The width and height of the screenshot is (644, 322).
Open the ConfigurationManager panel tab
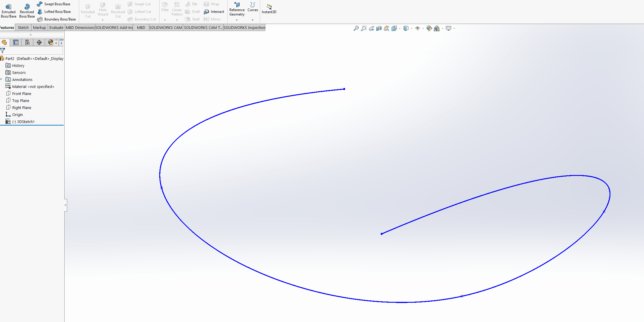point(27,43)
